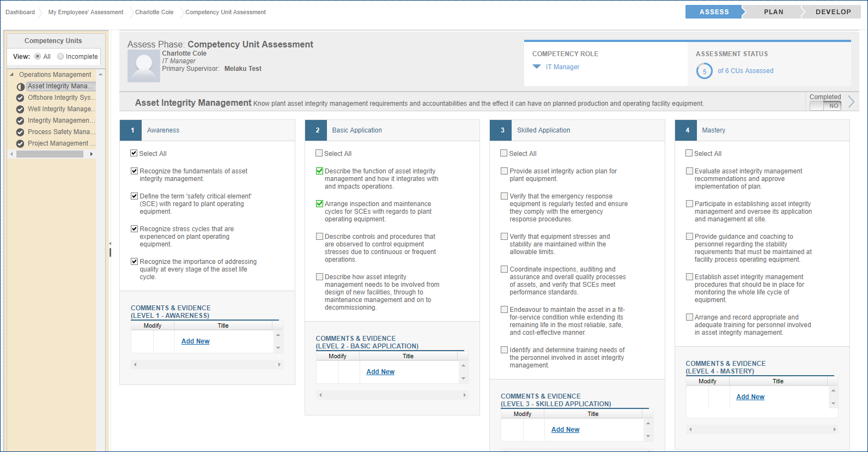Add New evidence for Level 3 Skilled Application
Screen dimensions: 868x452
(566, 430)
